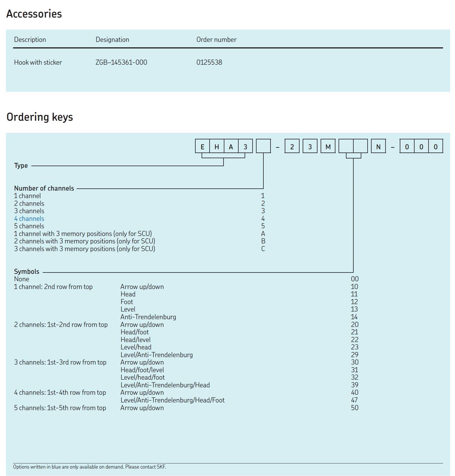Click the empty symbols code box before N

point(353,147)
